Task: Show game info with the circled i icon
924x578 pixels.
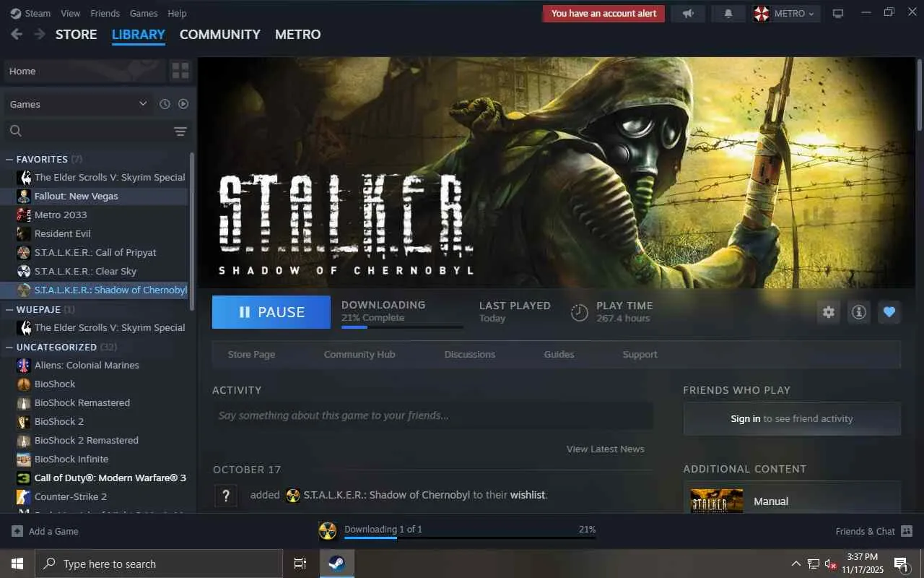Action: pos(859,312)
